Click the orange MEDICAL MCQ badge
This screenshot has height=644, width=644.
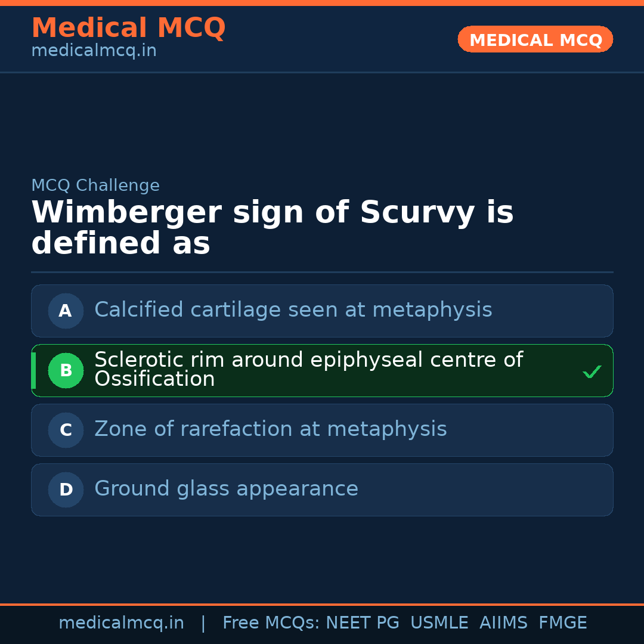535,40
